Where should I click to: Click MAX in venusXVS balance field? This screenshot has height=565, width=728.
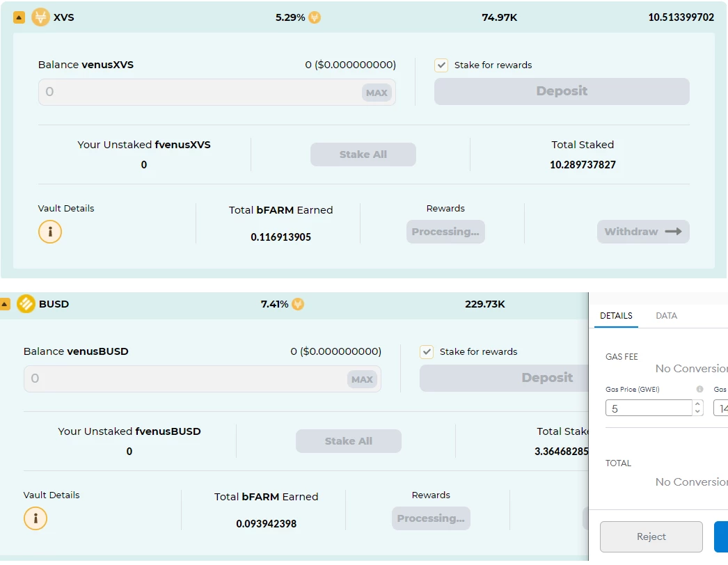(377, 93)
